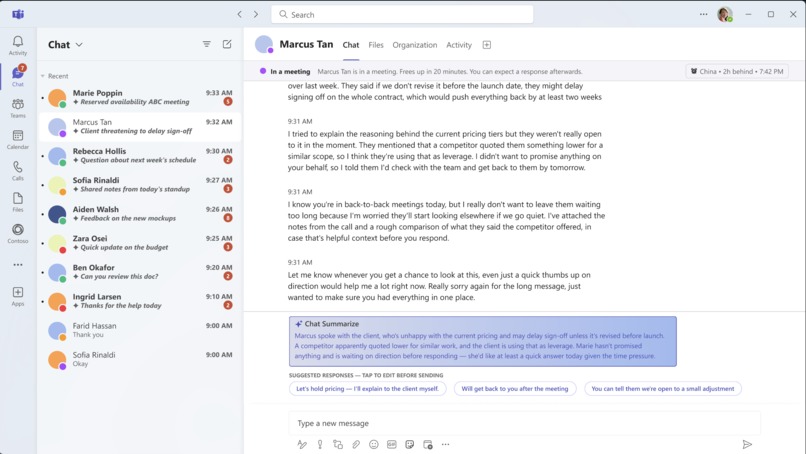
Task: Choose 'Will get back to you after the meeting'
Action: tap(515, 389)
